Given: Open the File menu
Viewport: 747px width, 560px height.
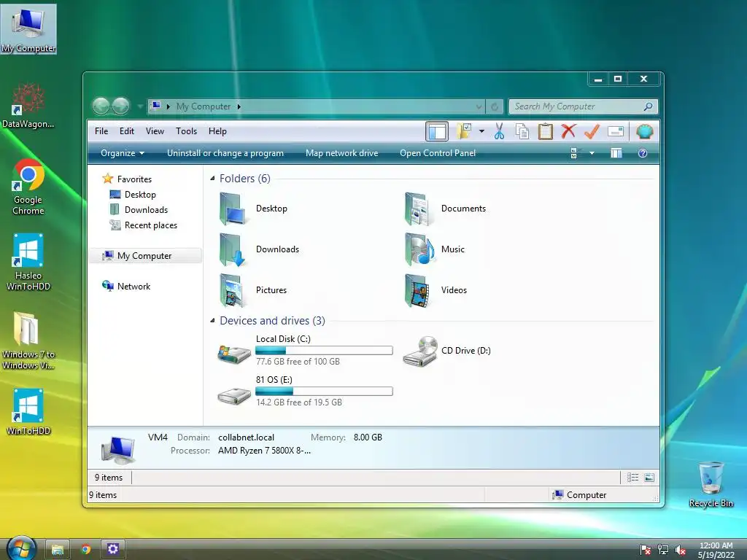Looking at the screenshot, I should pos(101,131).
